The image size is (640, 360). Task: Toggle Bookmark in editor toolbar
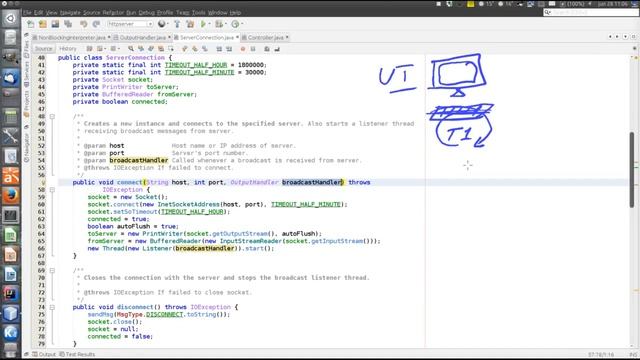click(205, 49)
